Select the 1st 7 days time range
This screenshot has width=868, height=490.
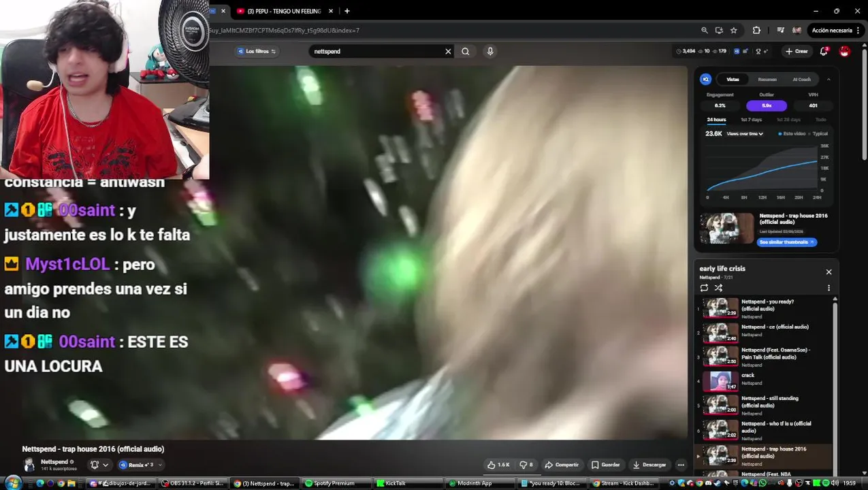[x=751, y=120]
